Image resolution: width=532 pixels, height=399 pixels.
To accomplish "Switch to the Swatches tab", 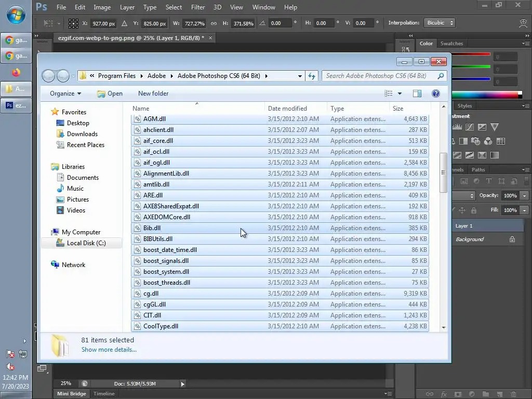I will click(451, 44).
